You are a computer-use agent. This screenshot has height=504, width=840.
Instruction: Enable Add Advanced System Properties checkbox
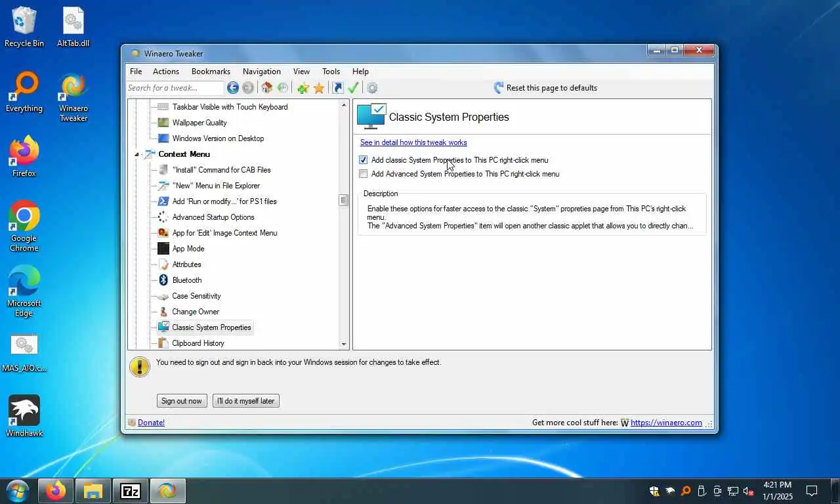click(x=364, y=174)
